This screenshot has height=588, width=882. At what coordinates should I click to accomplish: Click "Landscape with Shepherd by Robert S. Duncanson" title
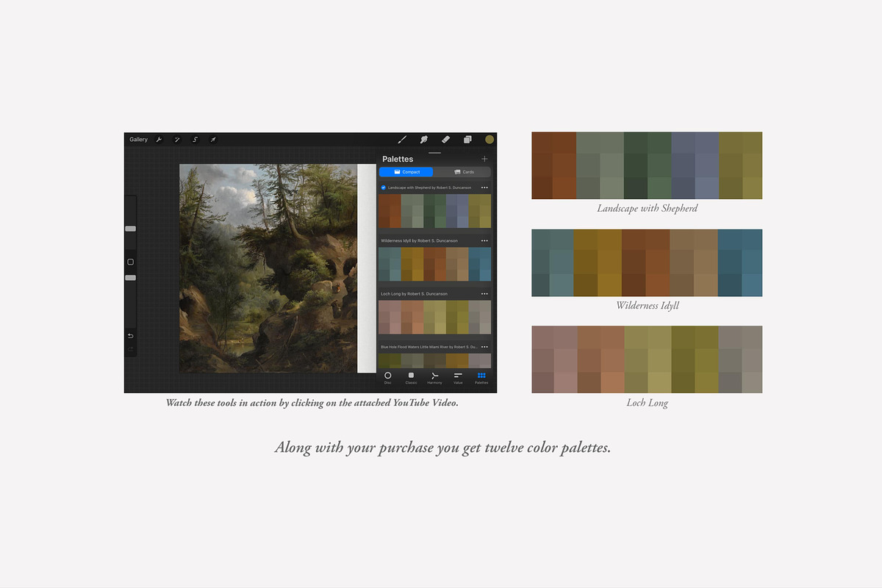click(x=429, y=187)
